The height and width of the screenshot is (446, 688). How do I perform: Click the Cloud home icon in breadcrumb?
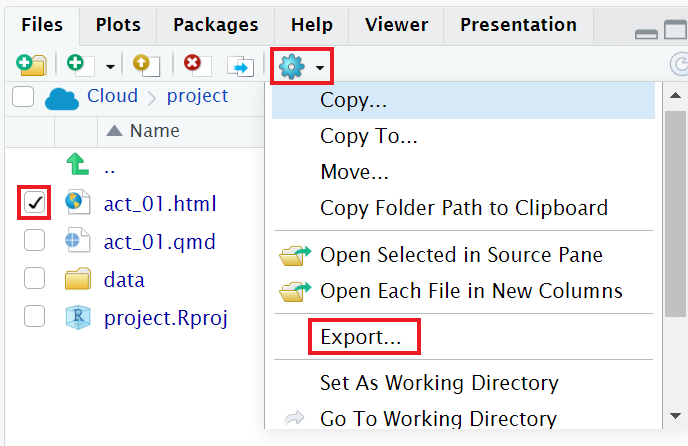coord(62,97)
